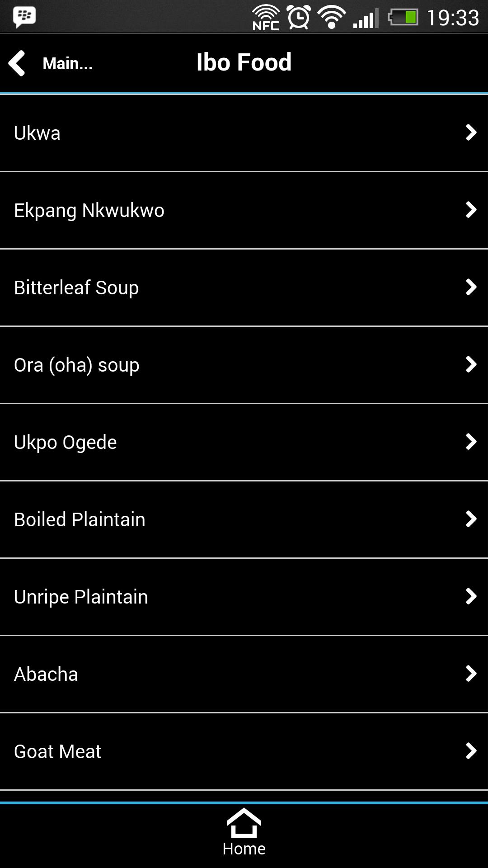The width and height of the screenshot is (488, 868).
Task: Tap the battery indicator icon
Action: pyautogui.click(x=403, y=18)
